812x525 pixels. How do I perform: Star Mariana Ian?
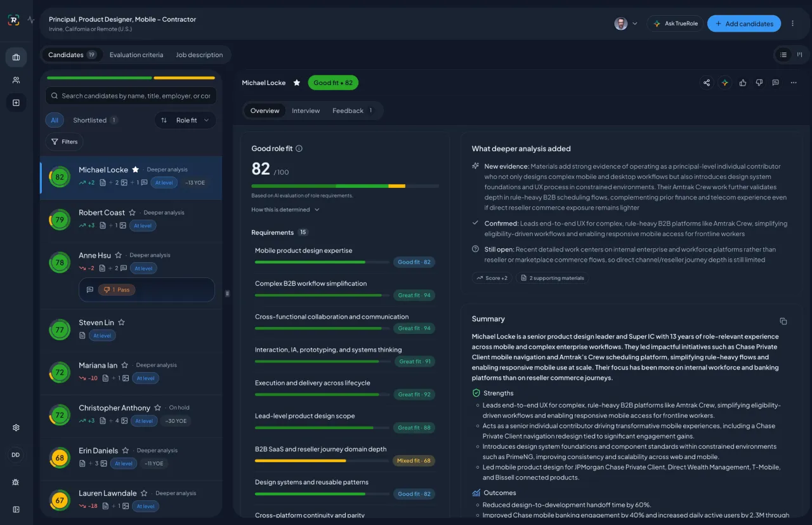pyautogui.click(x=124, y=365)
